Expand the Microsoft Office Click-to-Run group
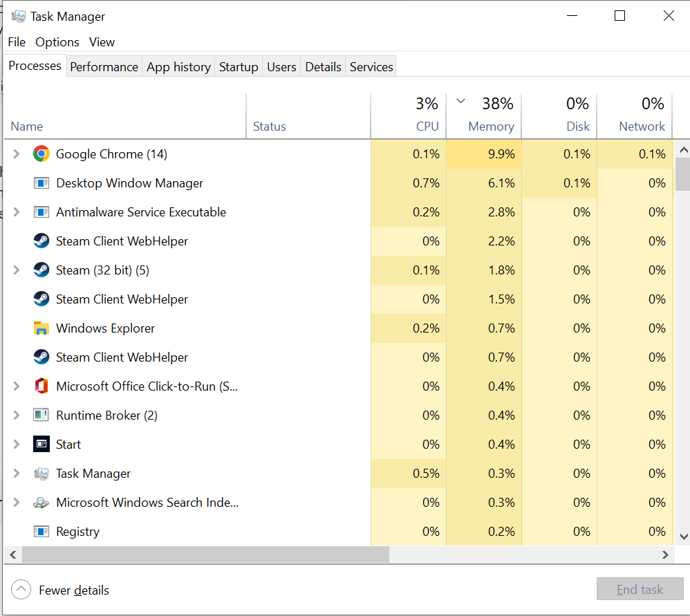The image size is (690, 616). click(x=17, y=386)
